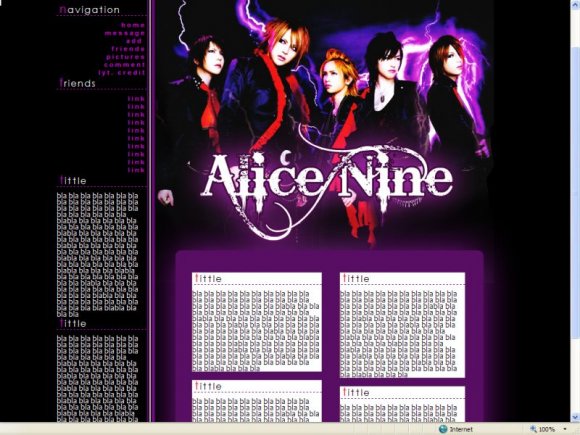Click the last 'link' in the friends list
The height and width of the screenshot is (435, 580).
tap(136, 170)
